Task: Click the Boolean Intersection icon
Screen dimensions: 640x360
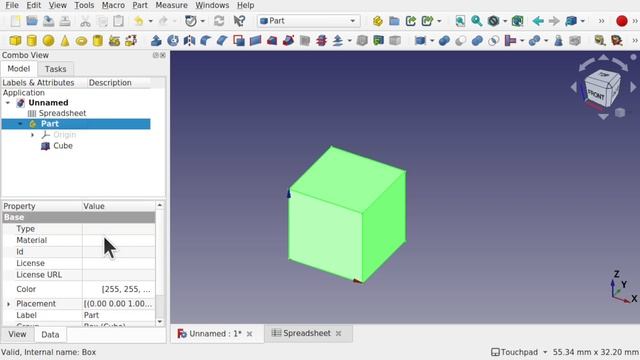Action: (x=493, y=41)
